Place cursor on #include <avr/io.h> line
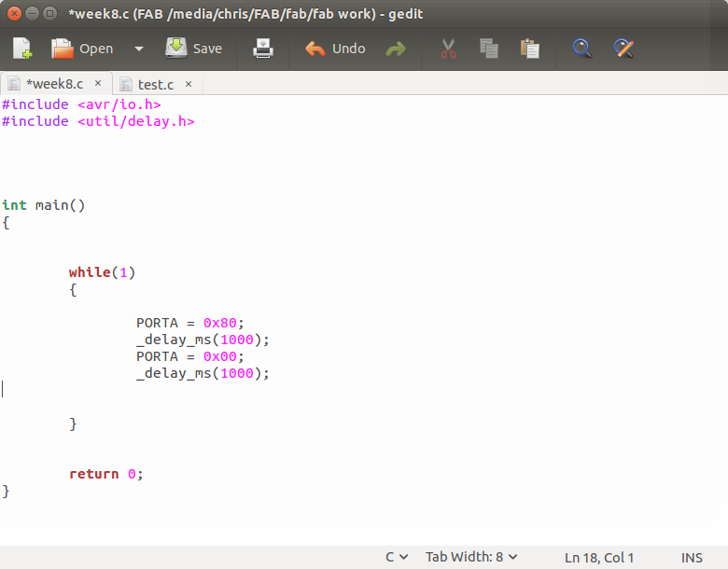Viewport: 728px width, 569px height. 82,104
